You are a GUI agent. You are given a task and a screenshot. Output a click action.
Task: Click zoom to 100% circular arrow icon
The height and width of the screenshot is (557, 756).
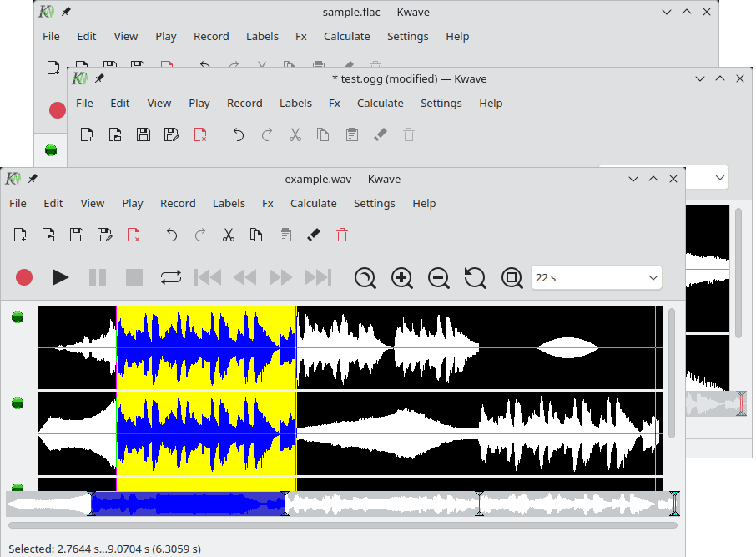[476, 278]
